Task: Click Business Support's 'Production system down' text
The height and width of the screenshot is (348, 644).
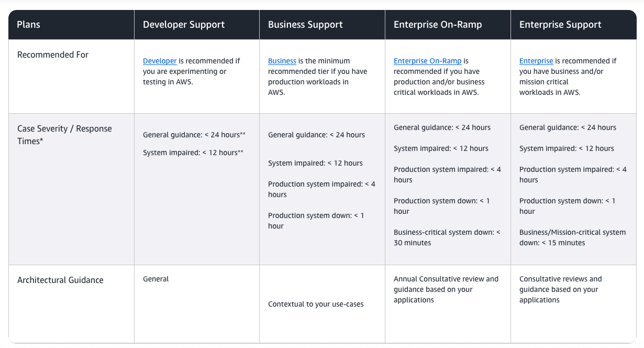Action: [316, 221]
